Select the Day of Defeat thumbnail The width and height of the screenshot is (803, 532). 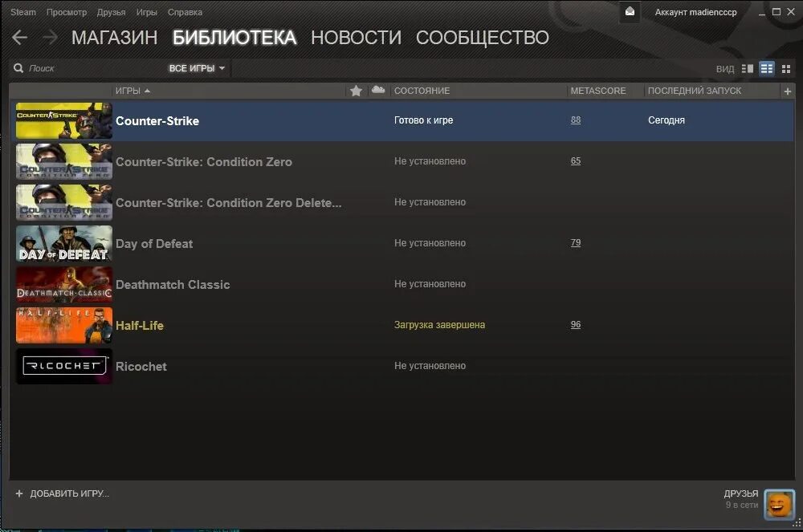click(64, 243)
